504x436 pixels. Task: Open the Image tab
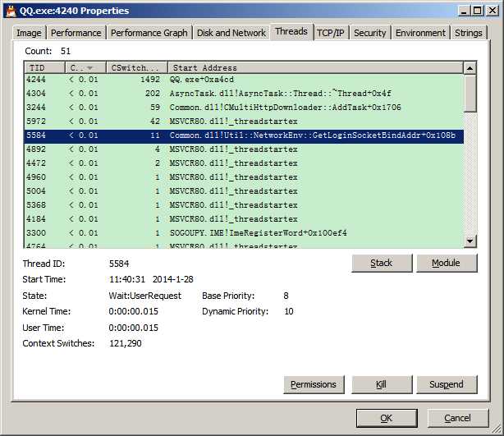(29, 33)
